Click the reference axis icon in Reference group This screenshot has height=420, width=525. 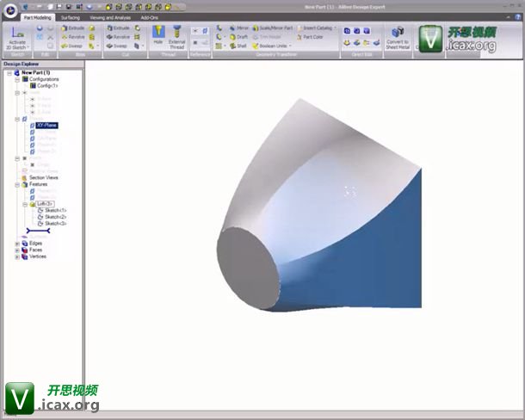click(195, 31)
